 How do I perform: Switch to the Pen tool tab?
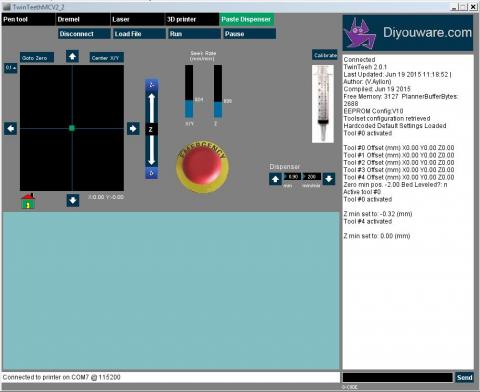(x=28, y=19)
